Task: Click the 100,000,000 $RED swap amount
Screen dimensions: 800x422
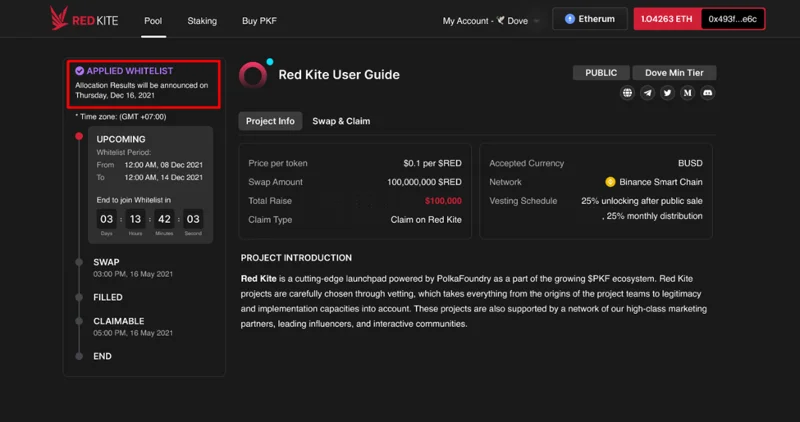Action: pos(424,182)
